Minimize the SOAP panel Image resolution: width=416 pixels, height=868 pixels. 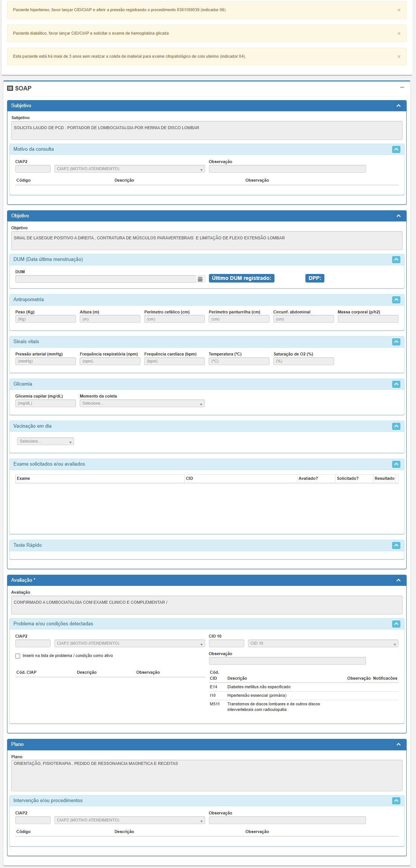[402, 87]
